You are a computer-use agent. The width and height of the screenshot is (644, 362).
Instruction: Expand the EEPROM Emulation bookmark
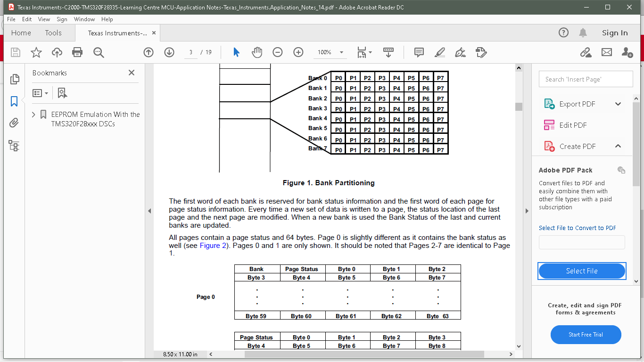(33, 114)
